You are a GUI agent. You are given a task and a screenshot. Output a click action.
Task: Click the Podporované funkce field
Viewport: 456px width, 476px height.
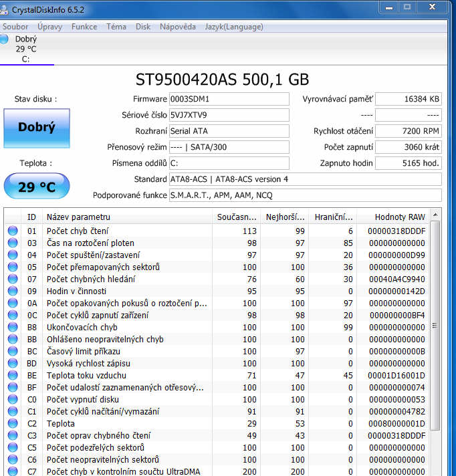pyautogui.click(x=306, y=195)
